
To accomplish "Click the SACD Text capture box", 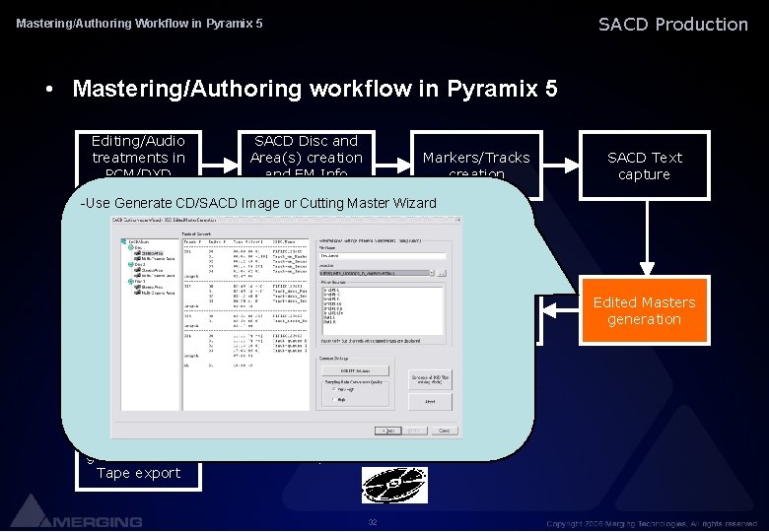I will [645, 166].
